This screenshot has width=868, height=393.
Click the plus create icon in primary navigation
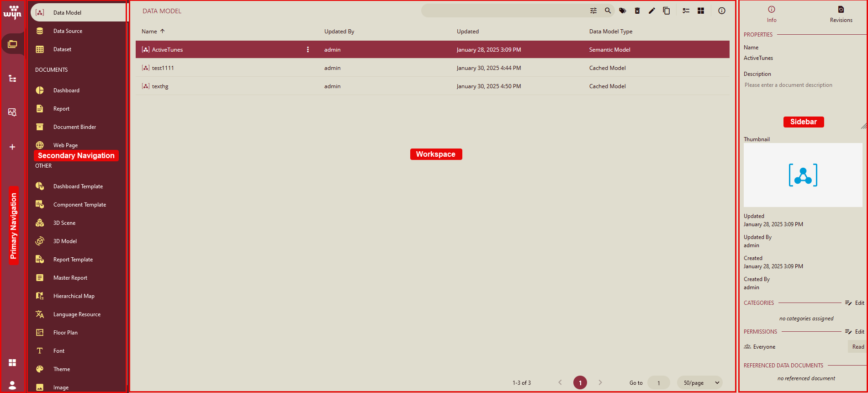click(12, 147)
